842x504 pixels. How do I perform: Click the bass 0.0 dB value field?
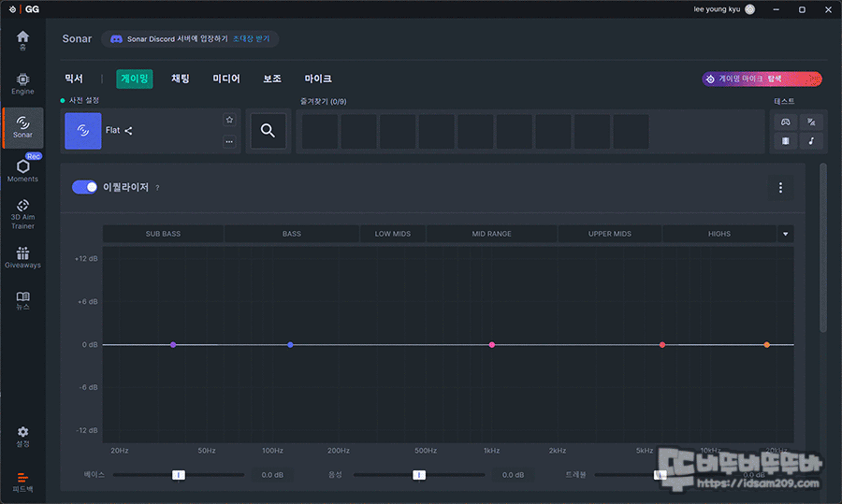pyautogui.click(x=272, y=475)
